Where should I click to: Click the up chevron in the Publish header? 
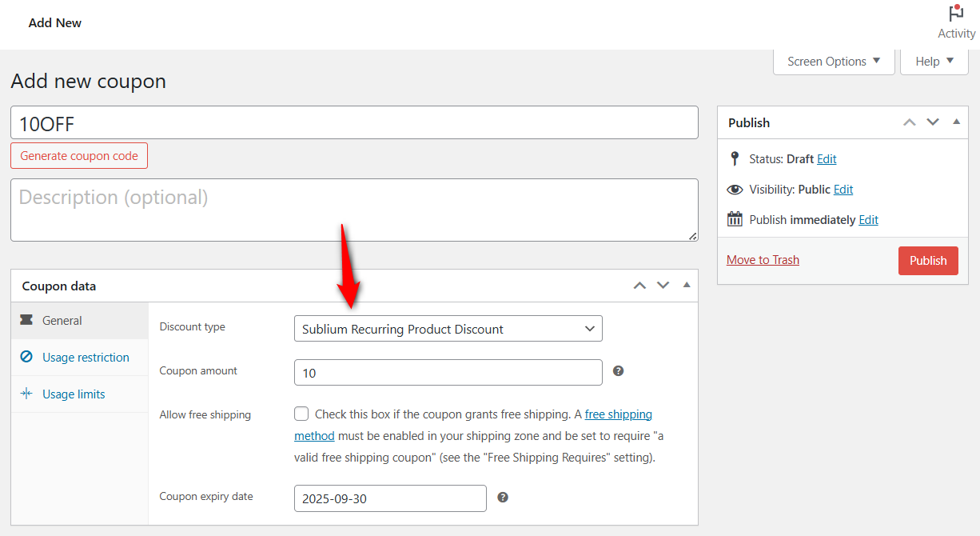[x=909, y=122]
